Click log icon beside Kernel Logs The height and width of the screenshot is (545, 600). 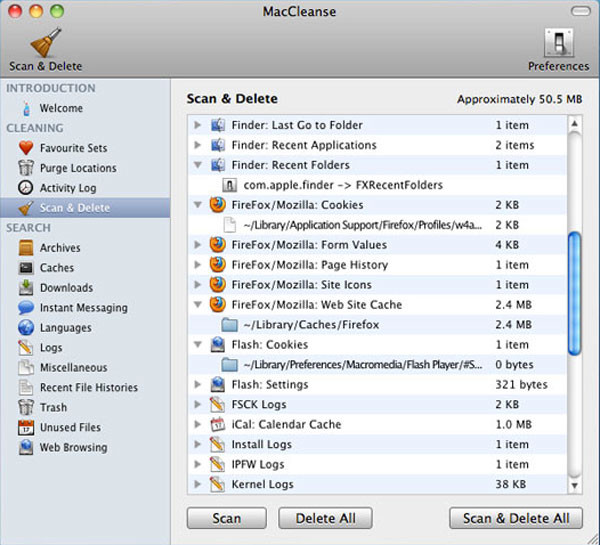click(217, 484)
